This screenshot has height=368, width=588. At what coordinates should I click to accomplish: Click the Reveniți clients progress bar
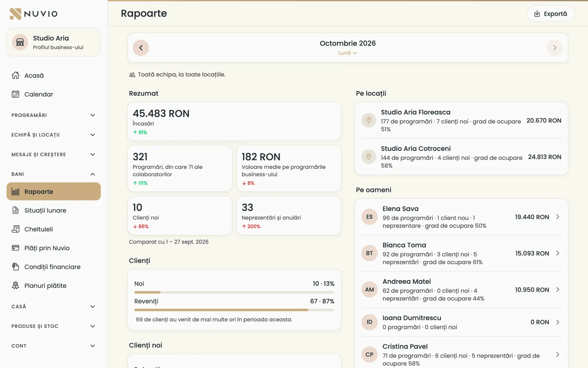tap(234, 310)
